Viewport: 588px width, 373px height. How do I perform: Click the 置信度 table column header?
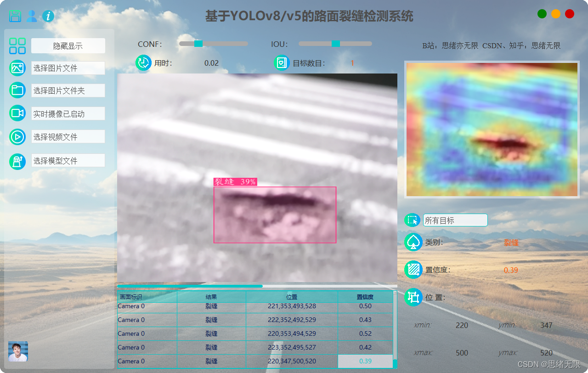(365, 297)
